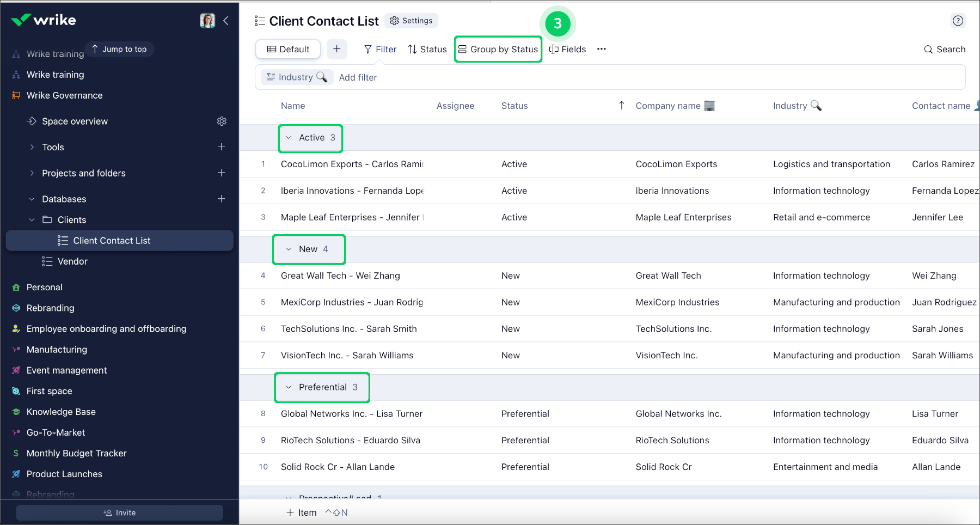The width and height of the screenshot is (980, 525).
Task: Open Wrike Governance space
Action: click(64, 95)
